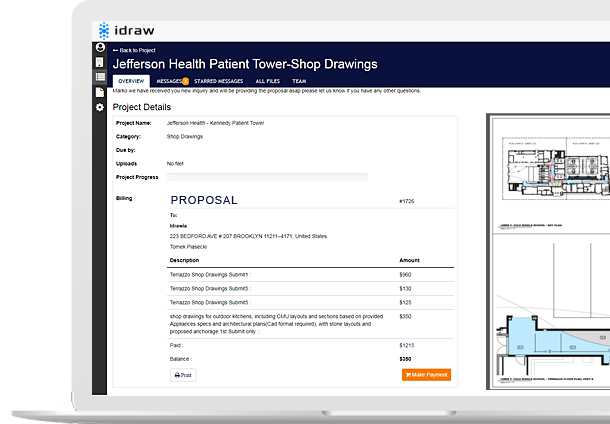Select the list view sidebar icon
The image size is (610, 424).
(x=100, y=77)
